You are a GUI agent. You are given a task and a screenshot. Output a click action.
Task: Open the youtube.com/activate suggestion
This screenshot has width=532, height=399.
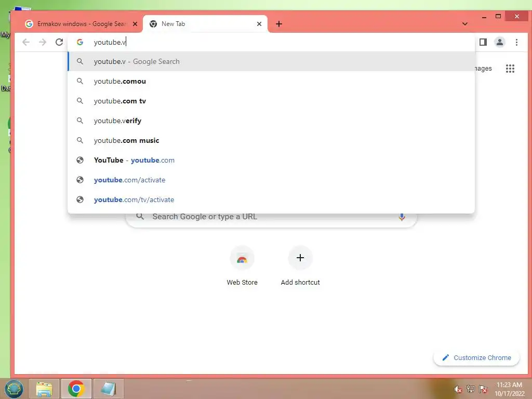click(x=271, y=179)
